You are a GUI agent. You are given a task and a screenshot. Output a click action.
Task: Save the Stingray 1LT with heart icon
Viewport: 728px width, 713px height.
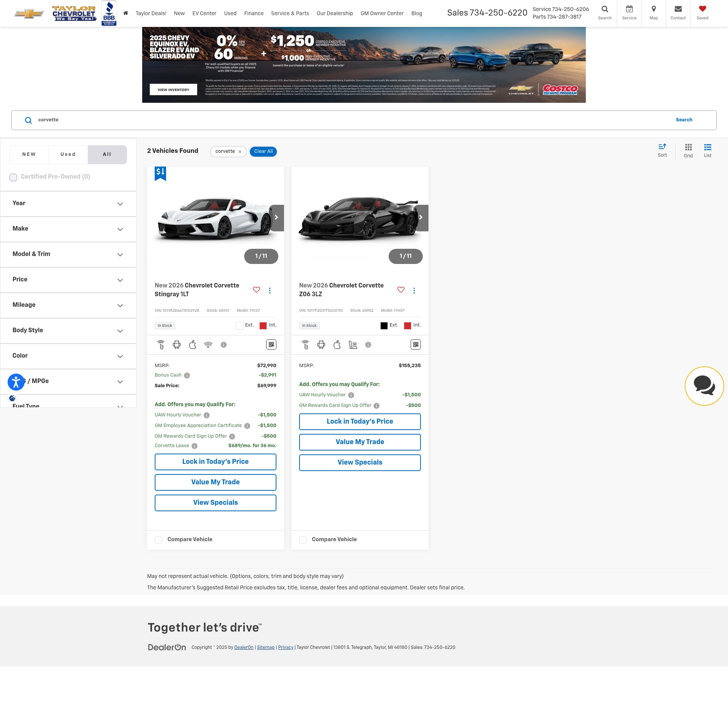pyautogui.click(x=257, y=290)
